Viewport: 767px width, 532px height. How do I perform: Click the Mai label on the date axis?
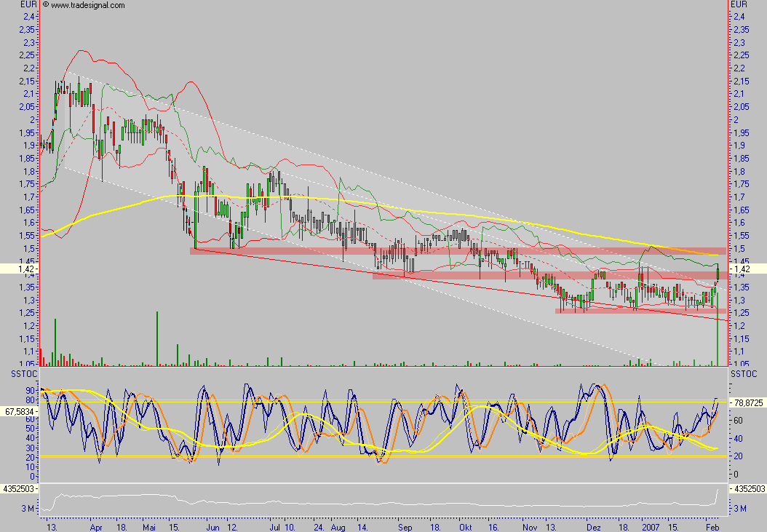(149, 527)
